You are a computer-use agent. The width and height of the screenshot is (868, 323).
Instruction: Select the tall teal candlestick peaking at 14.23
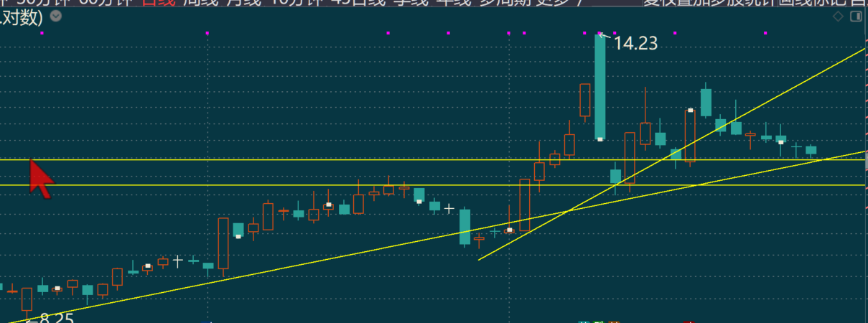click(600, 86)
